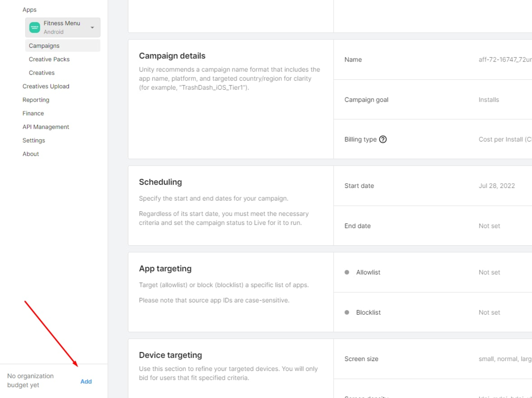Screen dimensions: 532x398
Task: Click the Apps sidebar heading
Action: pyautogui.click(x=30, y=10)
